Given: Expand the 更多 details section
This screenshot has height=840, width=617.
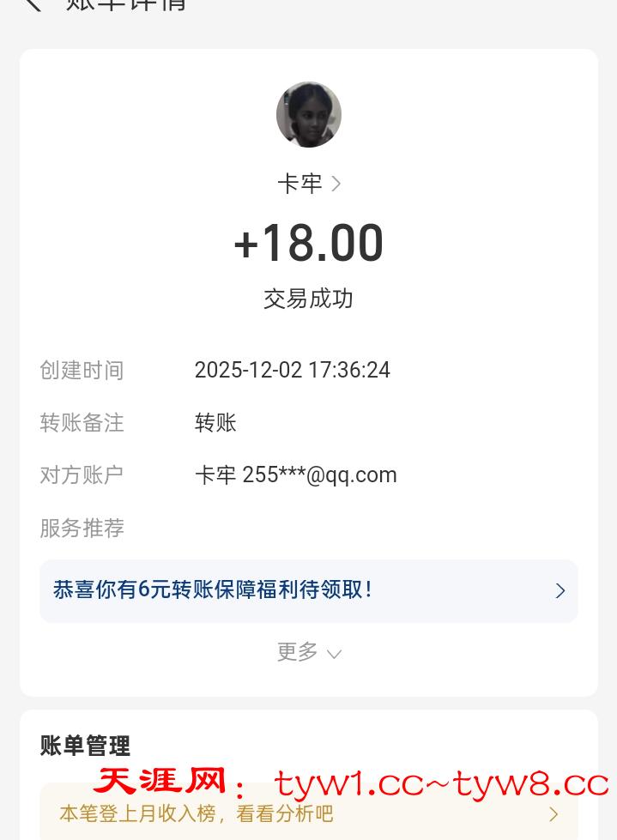Looking at the screenshot, I should pyautogui.click(x=299, y=652).
